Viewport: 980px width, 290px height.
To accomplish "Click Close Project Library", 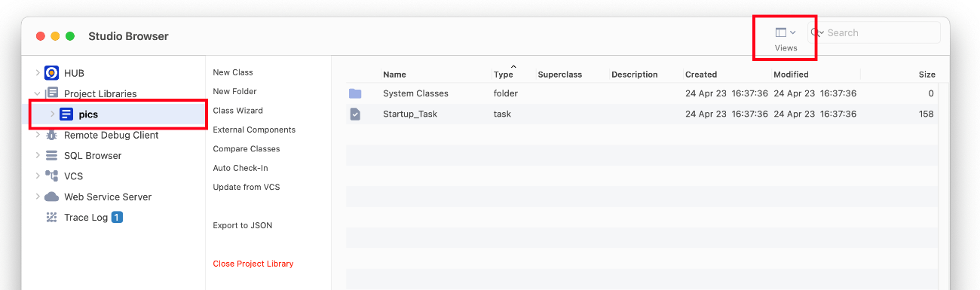I will coord(253,264).
